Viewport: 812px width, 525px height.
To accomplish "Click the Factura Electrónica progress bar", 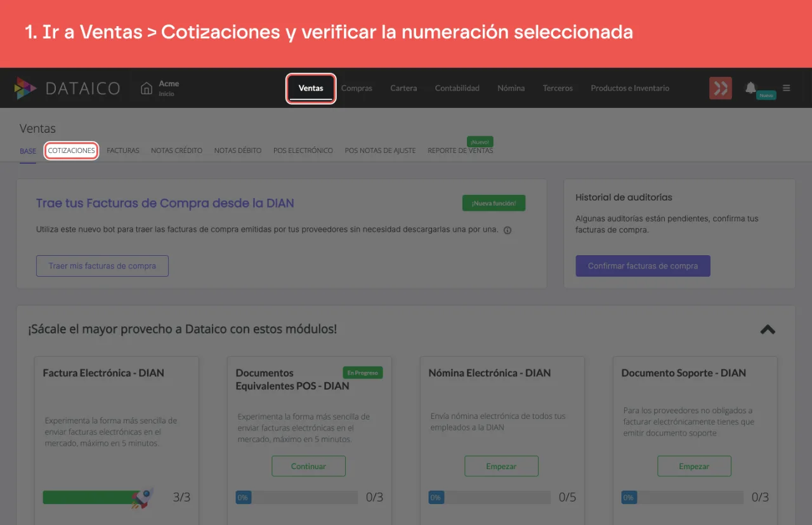I will click(97, 497).
